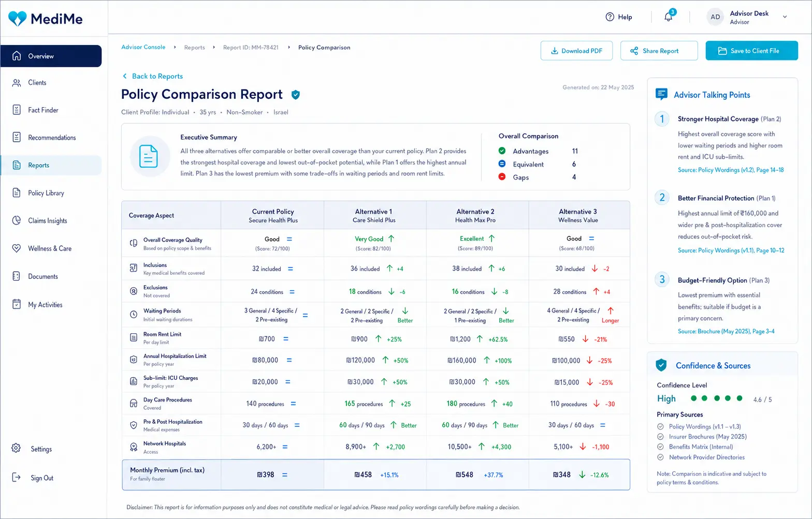Open Recommendations in the sidebar
This screenshot has height=519, width=812.
[x=51, y=138]
